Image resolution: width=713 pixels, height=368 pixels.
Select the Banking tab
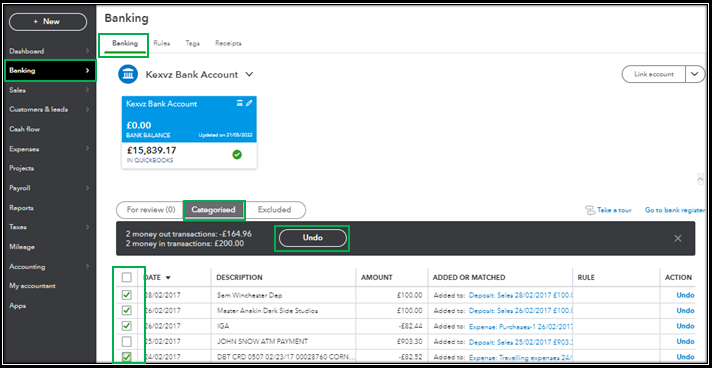(125, 43)
